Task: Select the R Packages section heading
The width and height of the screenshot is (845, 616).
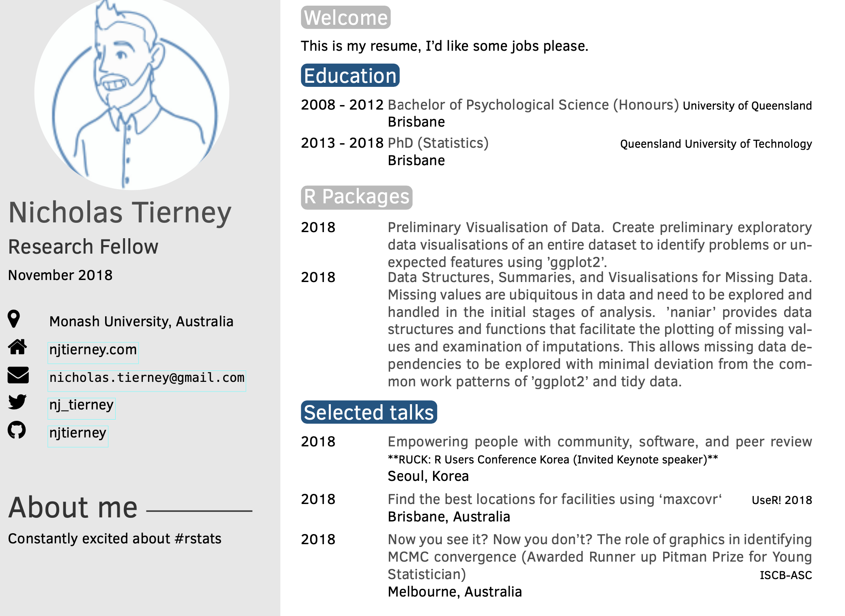Action: [x=357, y=197]
